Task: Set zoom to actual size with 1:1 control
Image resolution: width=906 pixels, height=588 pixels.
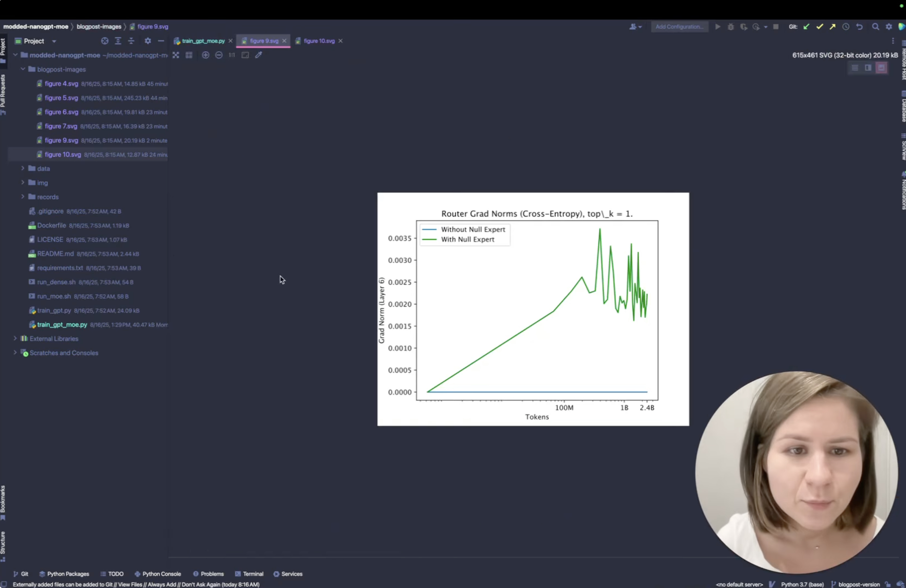Action: (x=231, y=55)
